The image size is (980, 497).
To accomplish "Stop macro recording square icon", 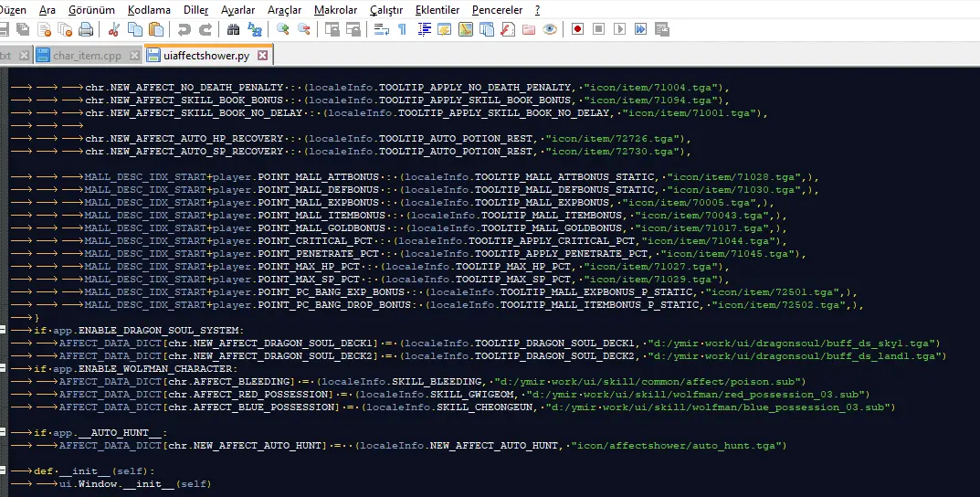I will tap(599, 29).
